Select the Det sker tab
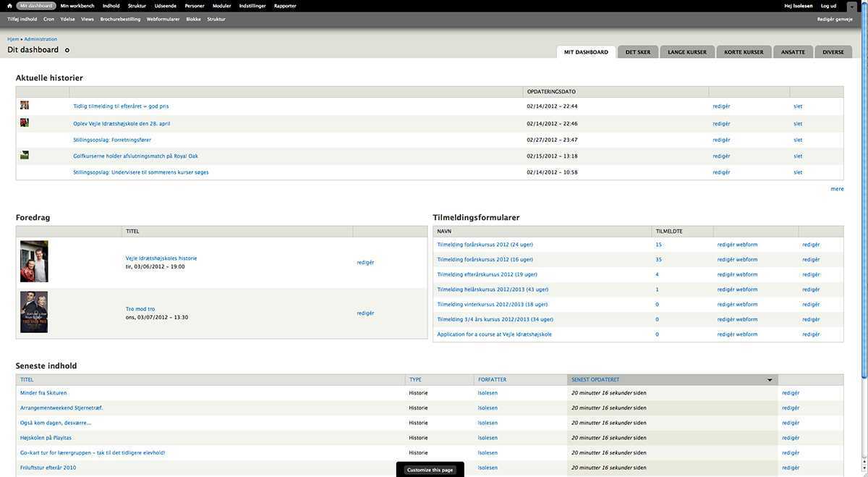 [637, 52]
